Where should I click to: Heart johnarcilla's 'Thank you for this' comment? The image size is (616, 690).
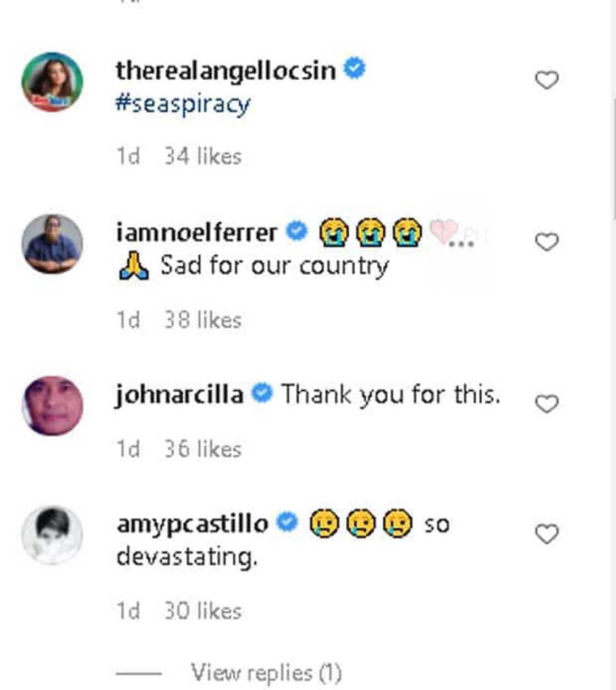(547, 404)
